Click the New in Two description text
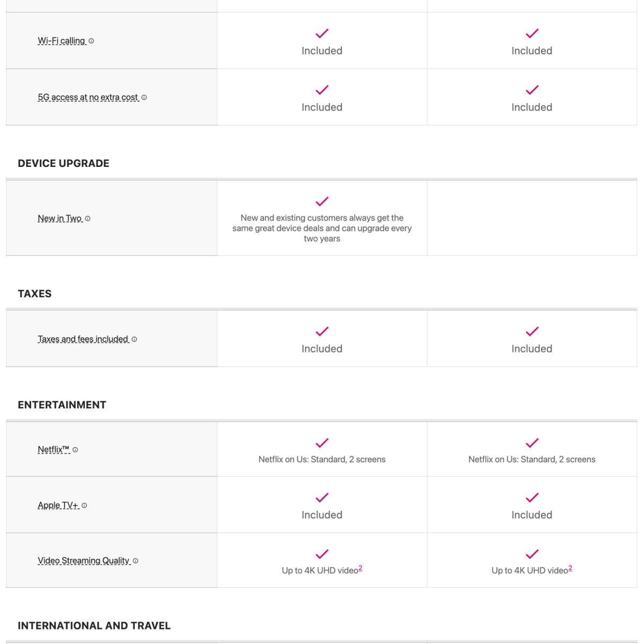Screen dimensions: 644x644 point(322,228)
